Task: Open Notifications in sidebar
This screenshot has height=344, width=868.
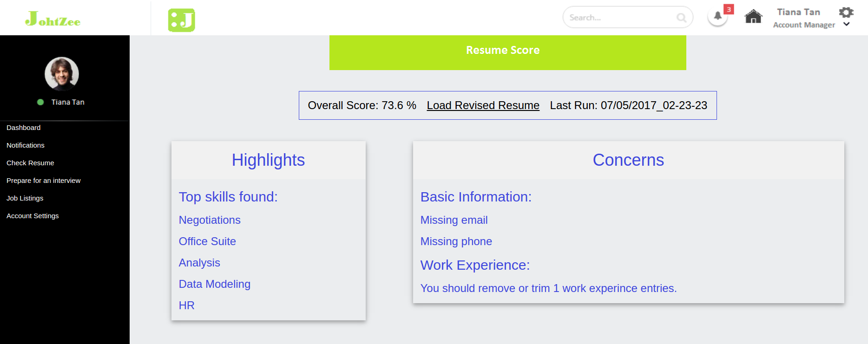Action: tap(26, 145)
